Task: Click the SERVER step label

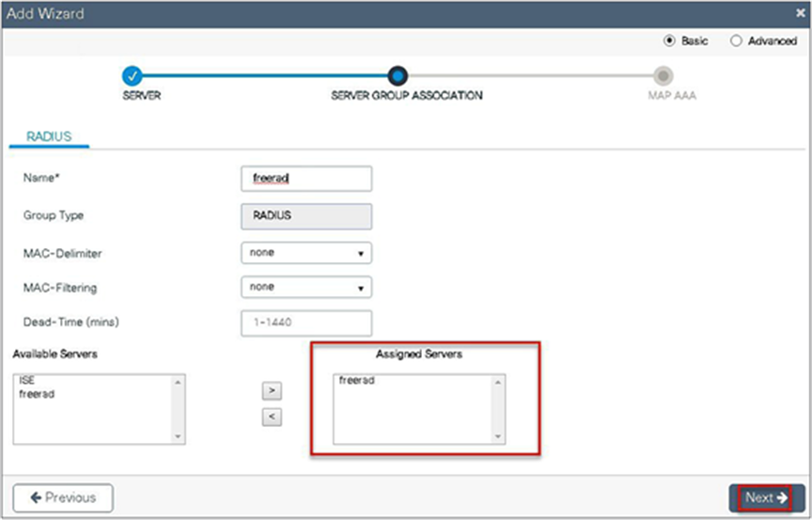Action: coord(141,95)
